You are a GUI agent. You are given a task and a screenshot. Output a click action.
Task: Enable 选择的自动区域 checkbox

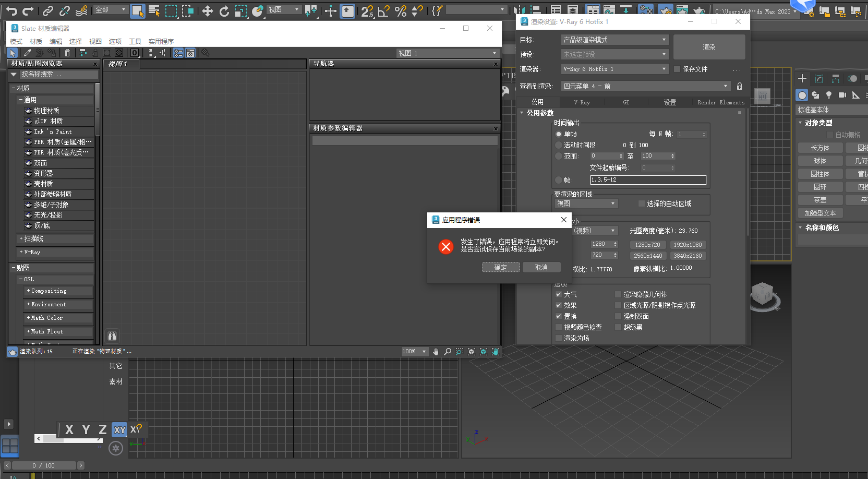(x=642, y=203)
